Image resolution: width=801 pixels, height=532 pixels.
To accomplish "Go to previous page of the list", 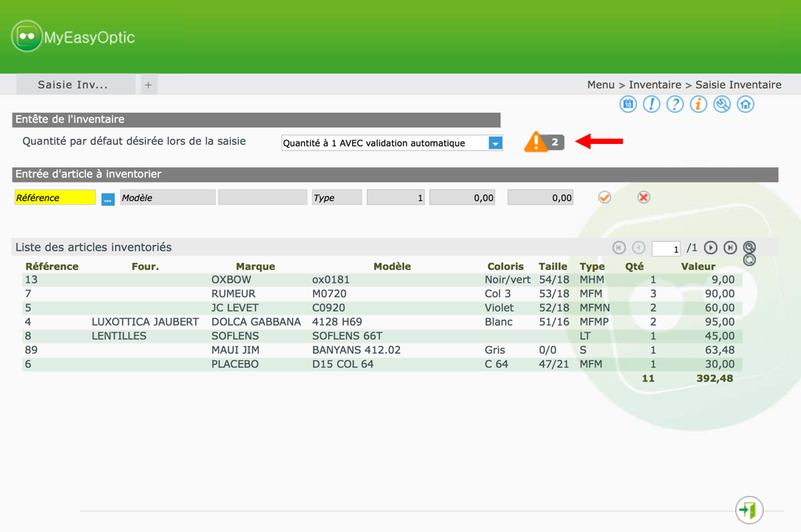I will coord(638,247).
